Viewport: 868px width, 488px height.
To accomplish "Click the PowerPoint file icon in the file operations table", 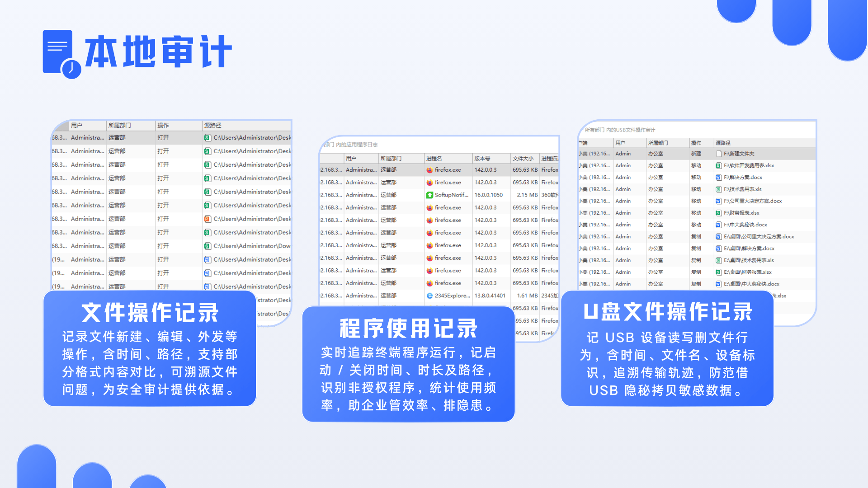I will point(206,219).
